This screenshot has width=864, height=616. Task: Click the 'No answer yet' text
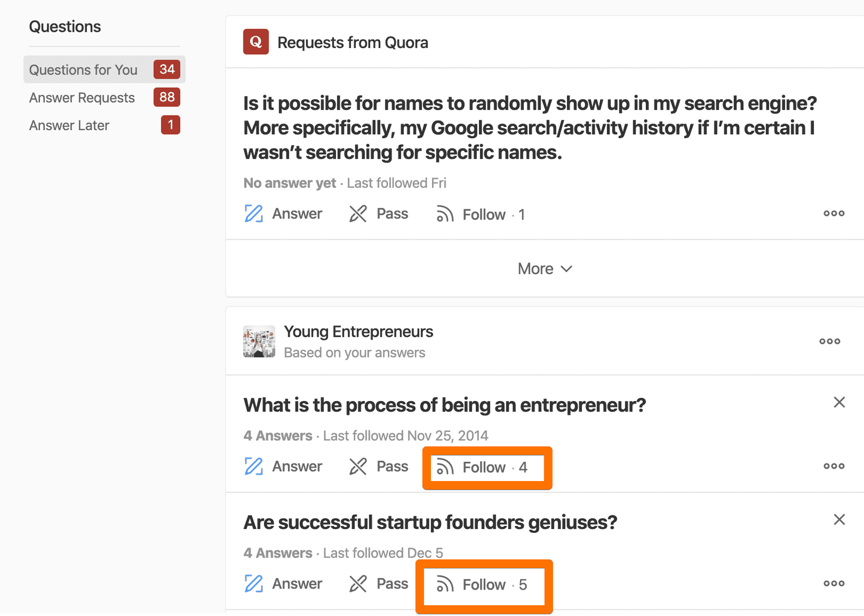(x=289, y=183)
